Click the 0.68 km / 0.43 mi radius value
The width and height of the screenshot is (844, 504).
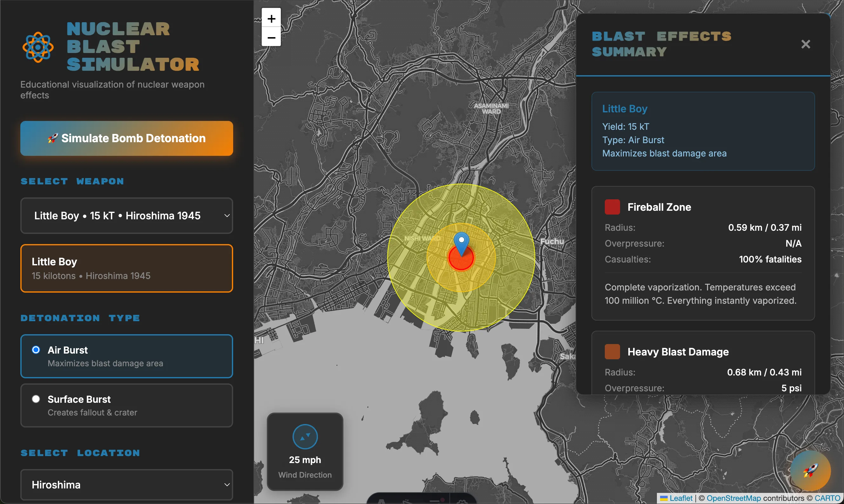764,372
